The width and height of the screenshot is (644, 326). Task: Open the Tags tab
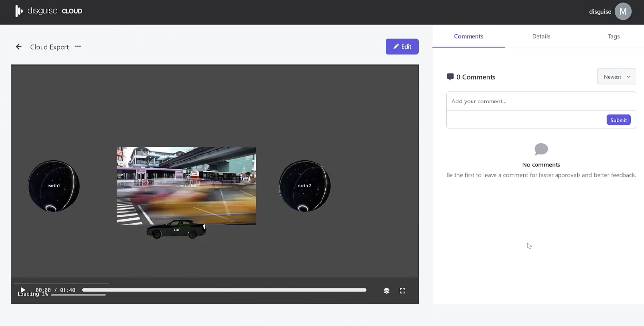tap(613, 36)
